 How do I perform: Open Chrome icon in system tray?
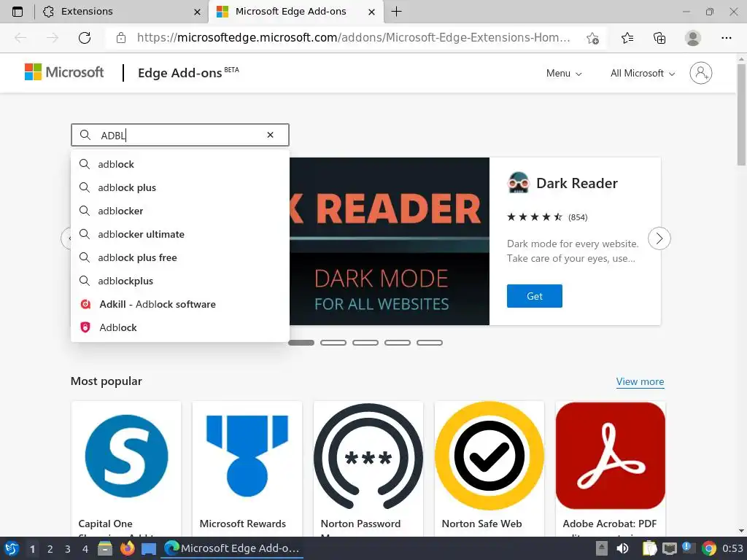(x=709, y=548)
